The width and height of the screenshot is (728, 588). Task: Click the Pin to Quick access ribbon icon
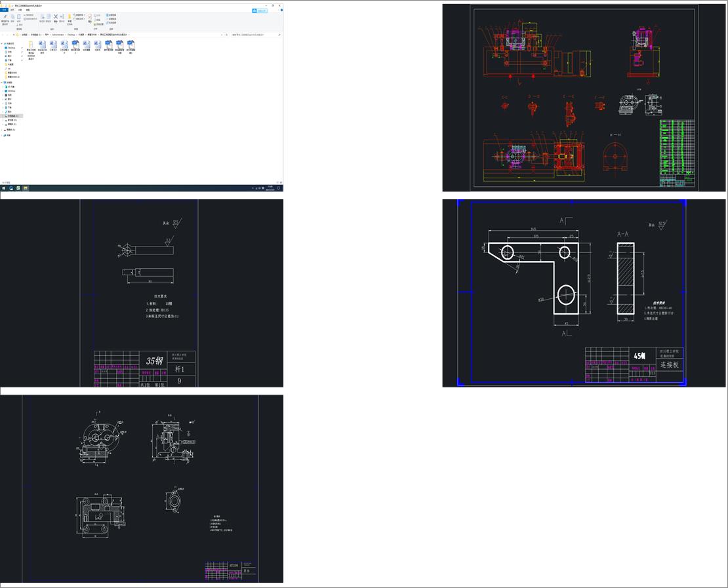(5, 18)
